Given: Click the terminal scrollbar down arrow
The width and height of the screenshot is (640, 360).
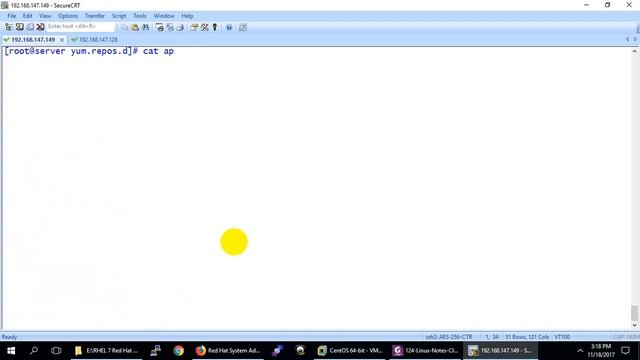Looking at the screenshot, I should tap(634, 325).
